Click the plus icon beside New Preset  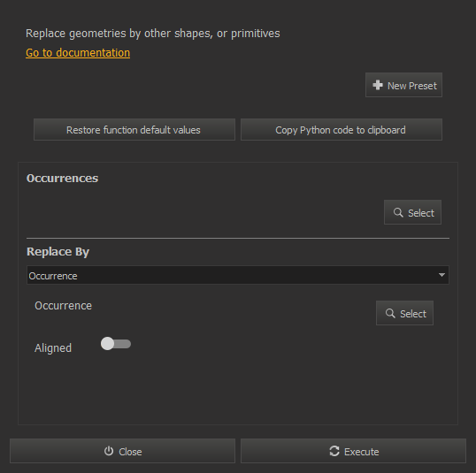tap(378, 85)
